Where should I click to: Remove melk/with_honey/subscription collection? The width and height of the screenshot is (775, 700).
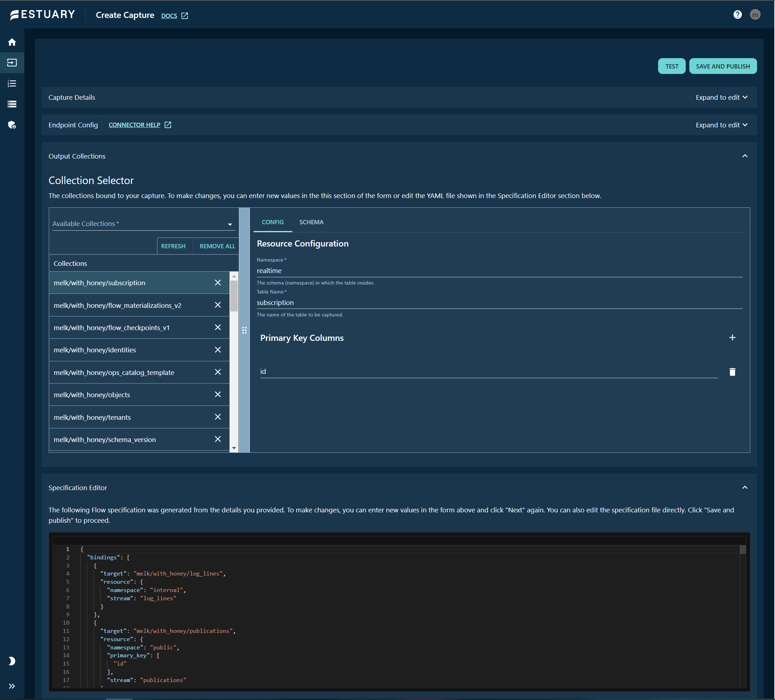[x=218, y=283]
